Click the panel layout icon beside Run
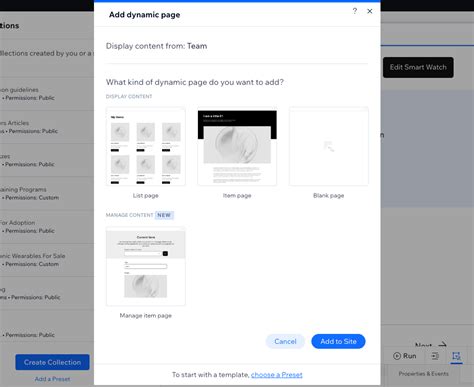This screenshot has width=474, height=387. 435,356
